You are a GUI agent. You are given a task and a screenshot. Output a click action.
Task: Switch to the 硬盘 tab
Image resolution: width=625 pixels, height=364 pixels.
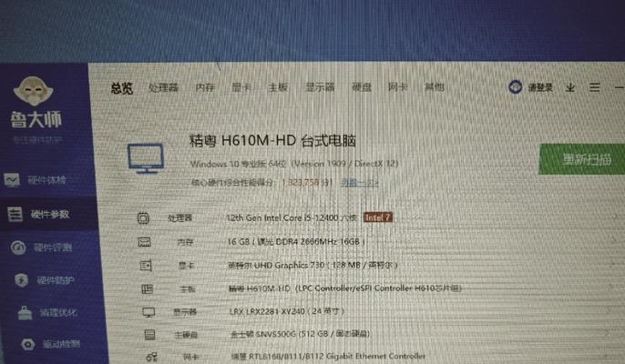pos(362,86)
